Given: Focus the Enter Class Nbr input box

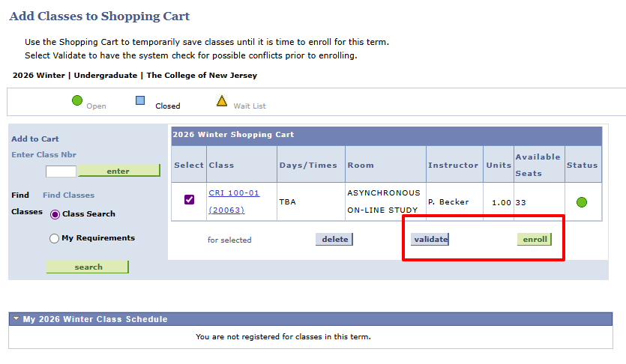Looking at the screenshot, I should click(61, 172).
